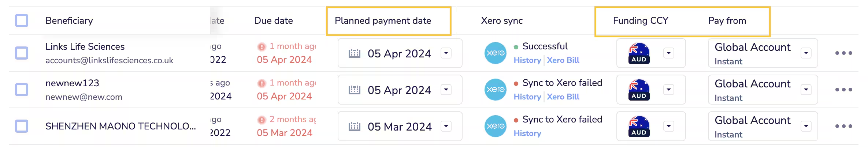Click calendar icon in SHENZHEN MAONO payment date
The width and height of the screenshot is (868, 147).
[354, 127]
